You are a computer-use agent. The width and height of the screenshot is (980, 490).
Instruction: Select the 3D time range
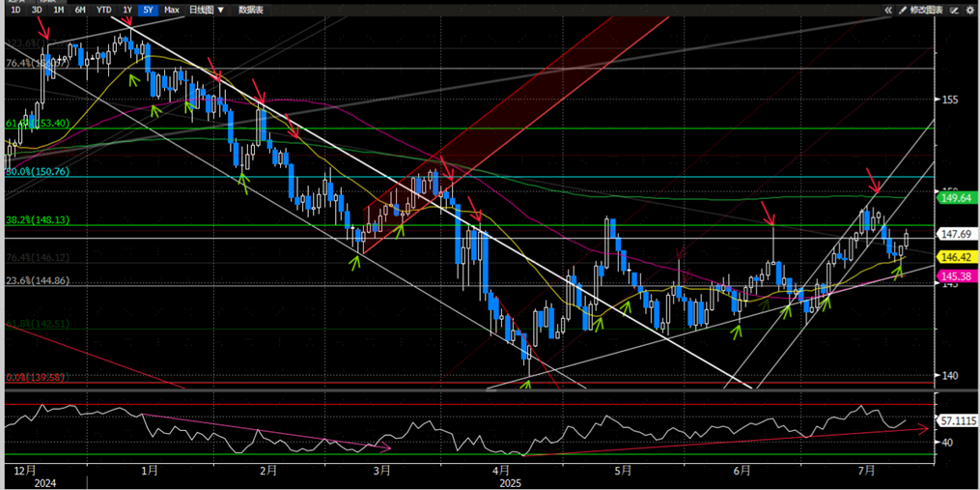37,10
